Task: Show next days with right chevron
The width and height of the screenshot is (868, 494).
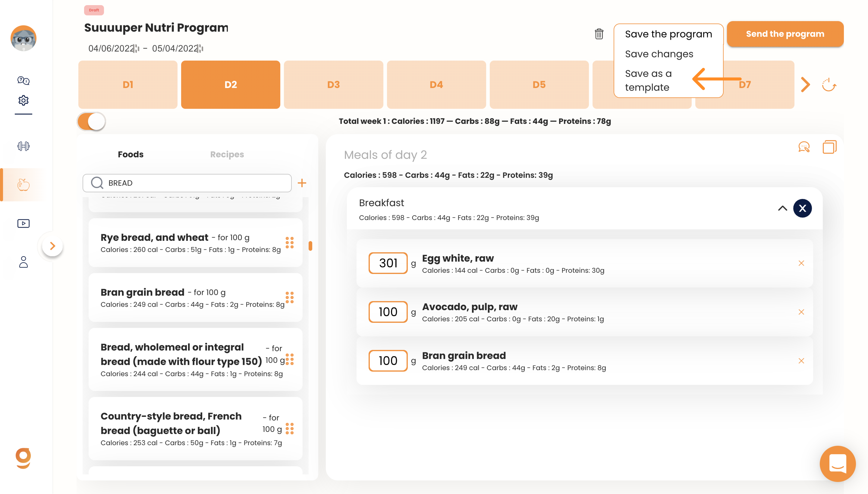Action: coord(805,85)
